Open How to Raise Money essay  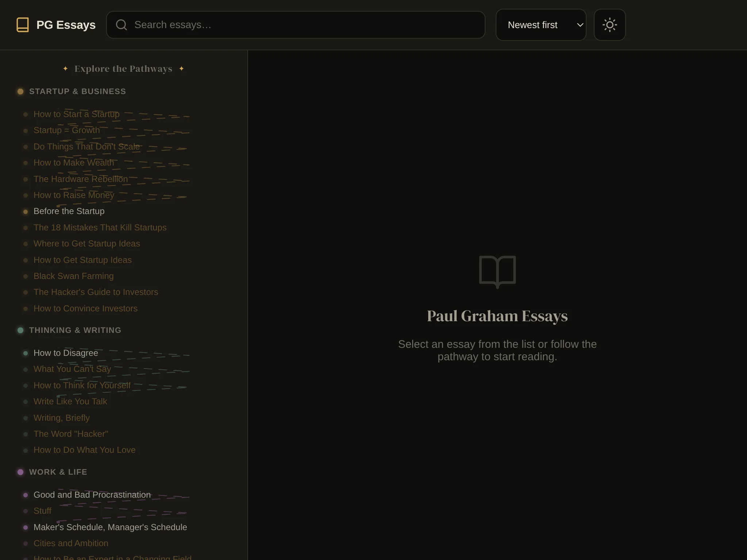(74, 195)
